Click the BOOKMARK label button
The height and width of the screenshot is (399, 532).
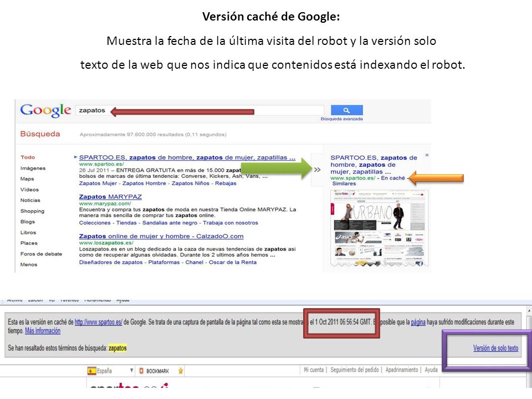[x=157, y=371]
